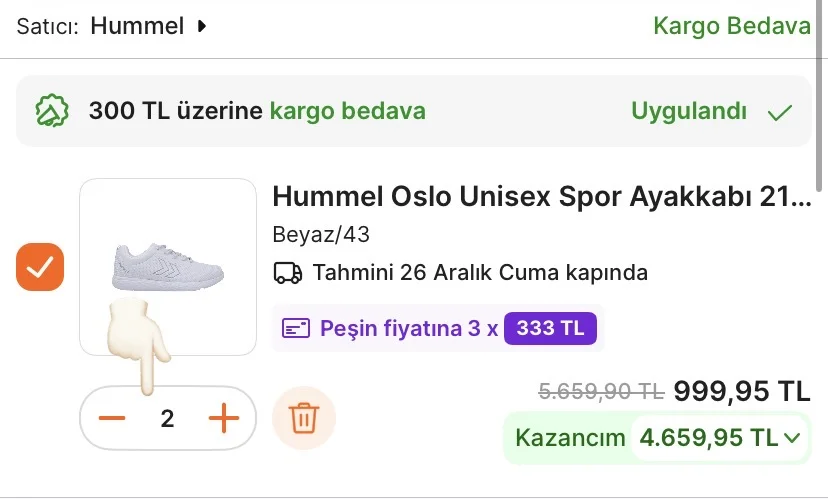Uncheck the orange product selection checkbox
Screen dimensions: 828x499
pos(40,267)
